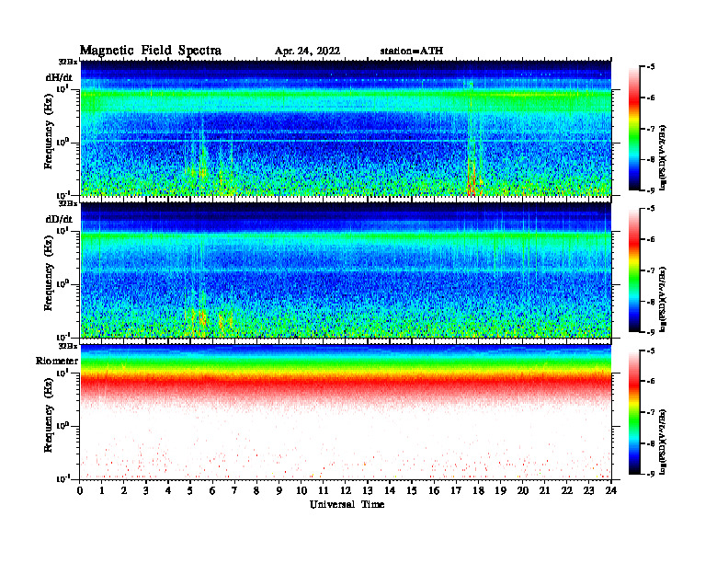Click hour "1" on the time axis

point(102,491)
